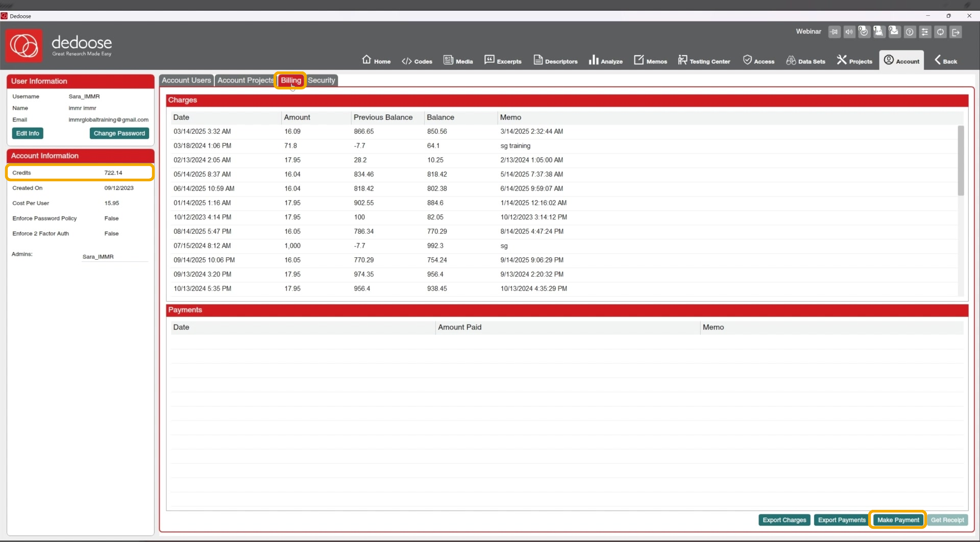
Task: Click the Edit Info button
Action: coord(28,133)
